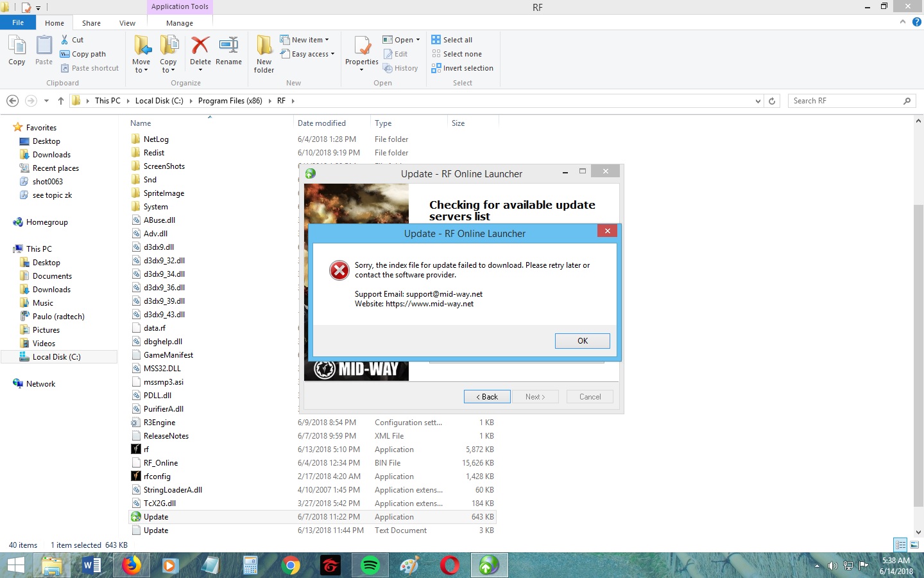
Task: Click Program Files (x86) in the address breadcrumb
Action: pos(230,101)
